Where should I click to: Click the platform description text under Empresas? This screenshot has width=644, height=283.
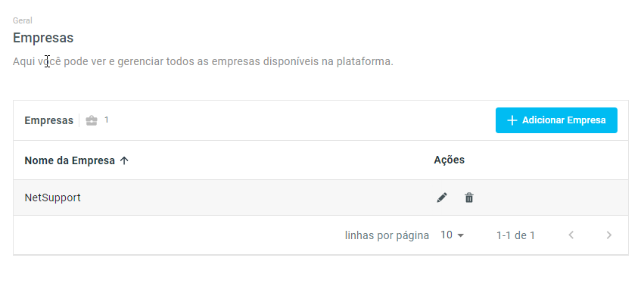pyautogui.click(x=203, y=62)
